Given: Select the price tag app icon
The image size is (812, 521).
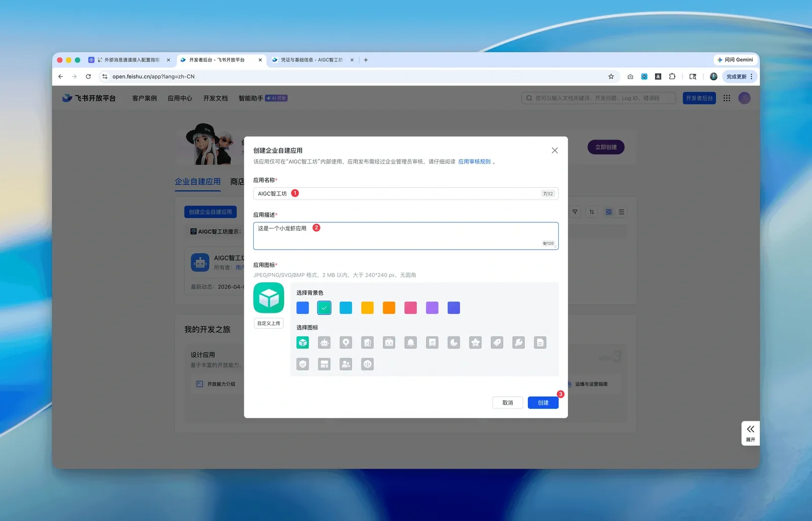Looking at the screenshot, I should pyautogui.click(x=497, y=343).
